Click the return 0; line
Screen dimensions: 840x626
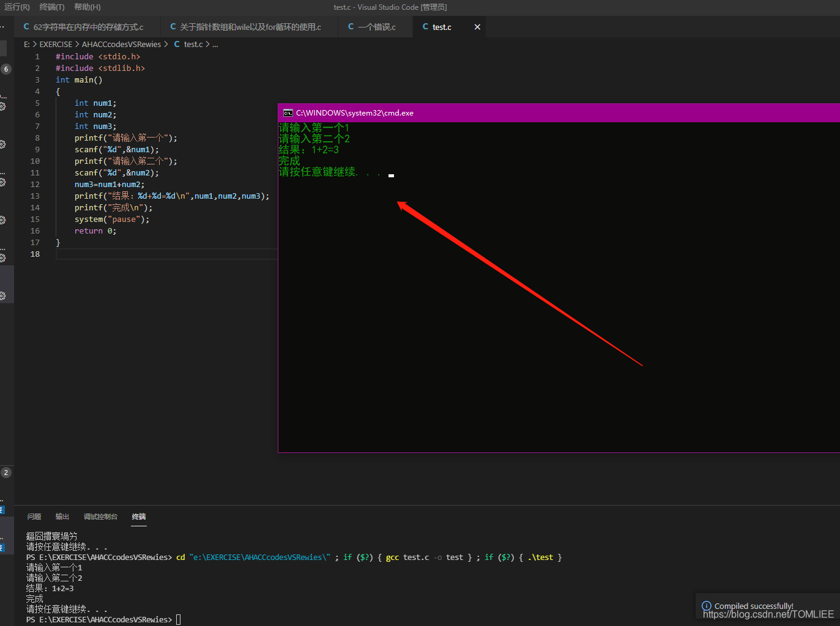95,230
